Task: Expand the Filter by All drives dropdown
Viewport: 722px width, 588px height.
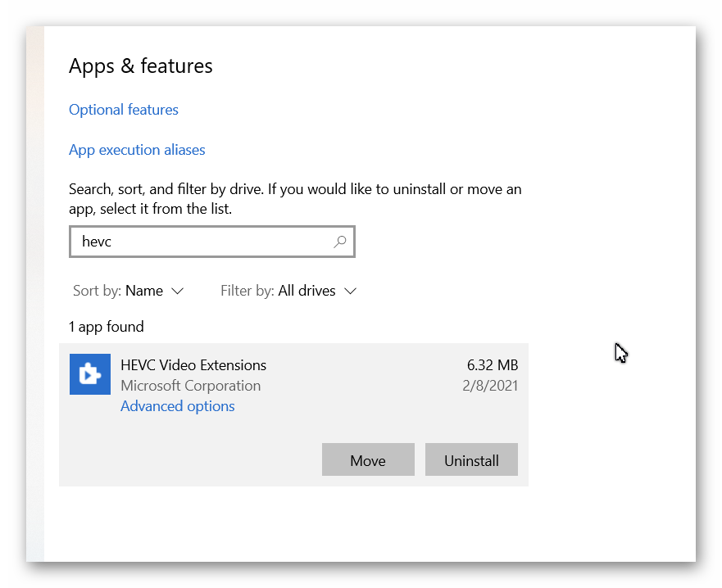Action: [288, 291]
